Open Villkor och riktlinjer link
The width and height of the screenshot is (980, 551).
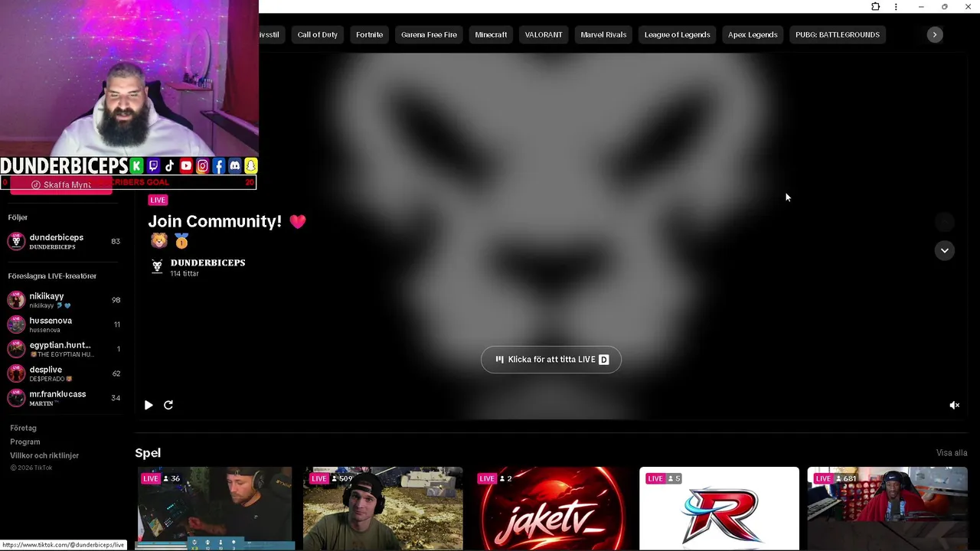(x=44, y=455)
